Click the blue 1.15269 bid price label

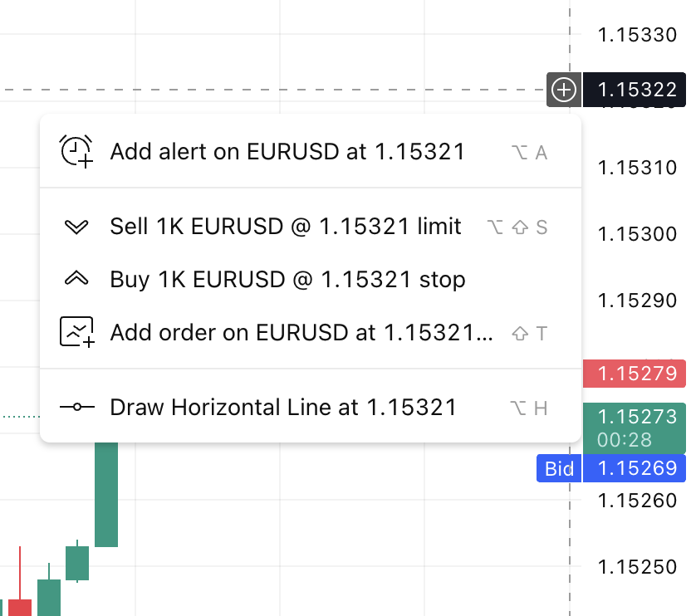[x=635, y=468]
